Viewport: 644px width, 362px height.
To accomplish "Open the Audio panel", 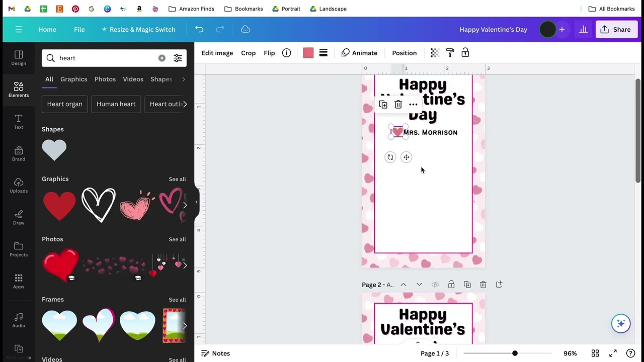I will click(x=19, y=320).
